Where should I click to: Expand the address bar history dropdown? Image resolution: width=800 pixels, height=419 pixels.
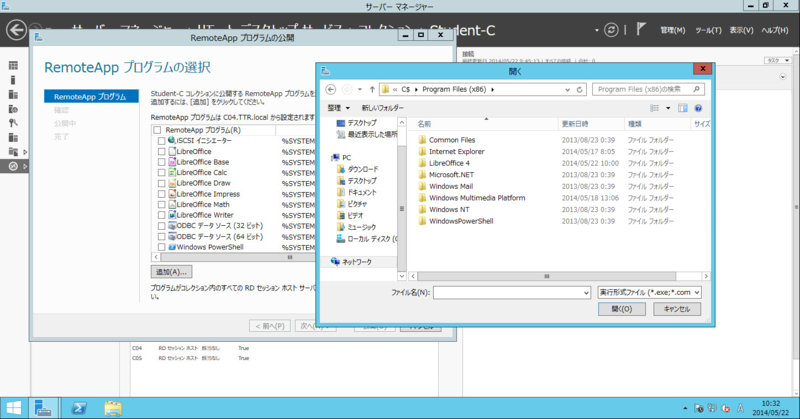567,89
